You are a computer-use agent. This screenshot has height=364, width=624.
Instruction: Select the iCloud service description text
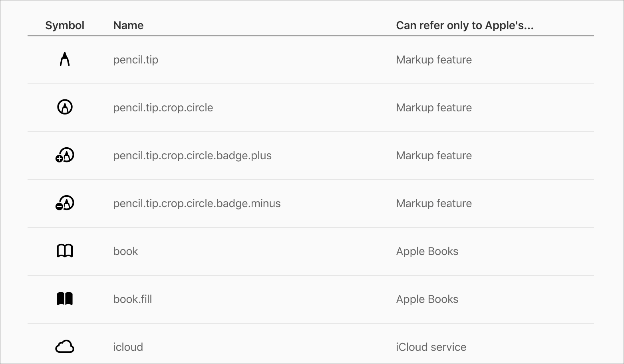click(431, 347)
